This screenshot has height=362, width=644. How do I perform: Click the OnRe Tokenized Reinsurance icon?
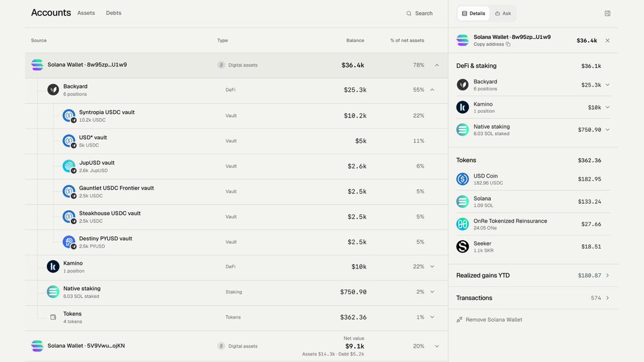pyautogui.click(x=463, y=224)
